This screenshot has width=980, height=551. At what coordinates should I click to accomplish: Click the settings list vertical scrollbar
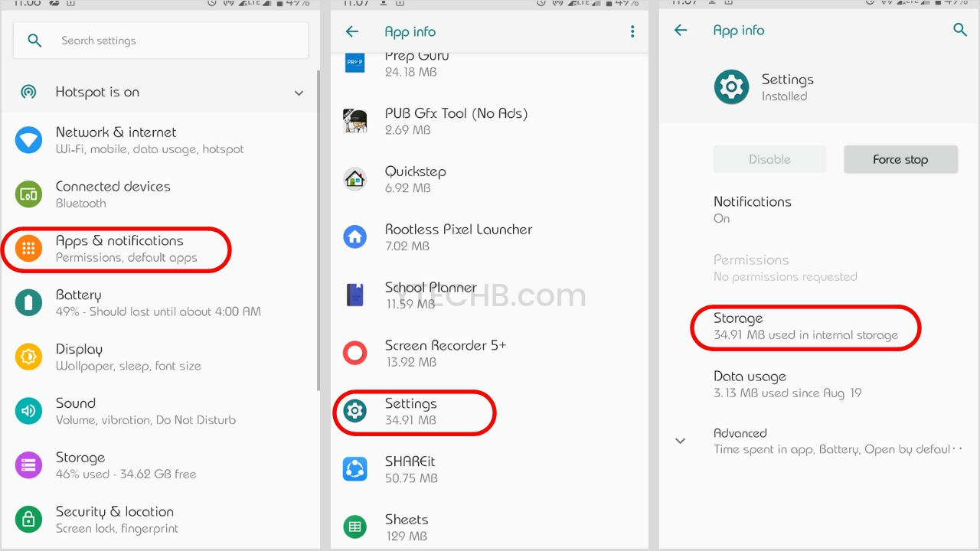(x=318, y=230)
